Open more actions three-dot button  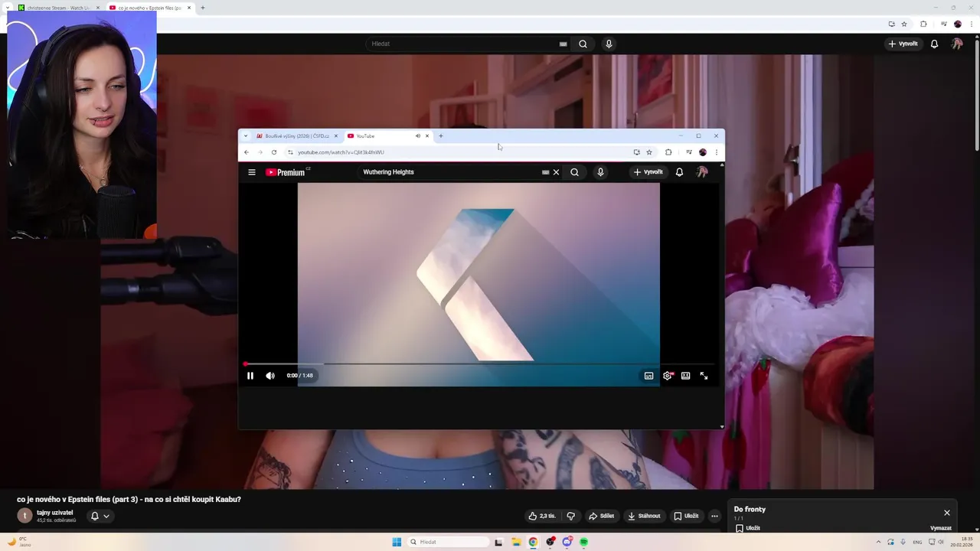714,516
